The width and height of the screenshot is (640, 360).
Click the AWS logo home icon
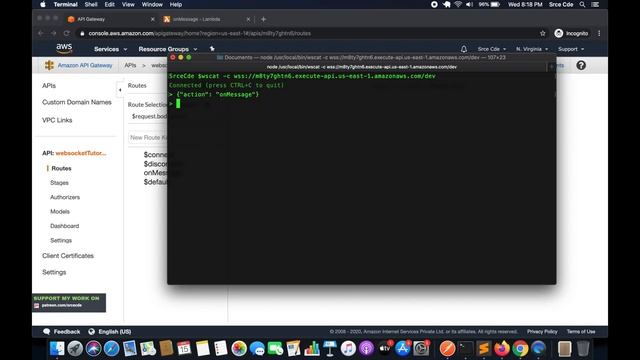click(64, 49)
